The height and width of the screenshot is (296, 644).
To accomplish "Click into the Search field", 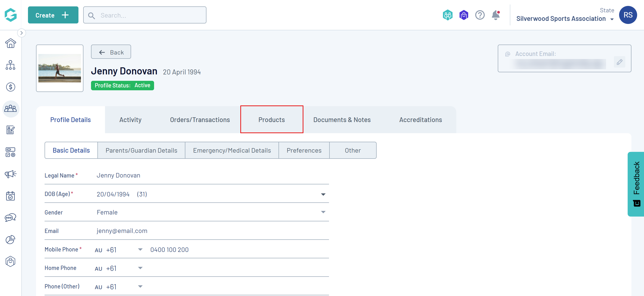I will [150, 15].
